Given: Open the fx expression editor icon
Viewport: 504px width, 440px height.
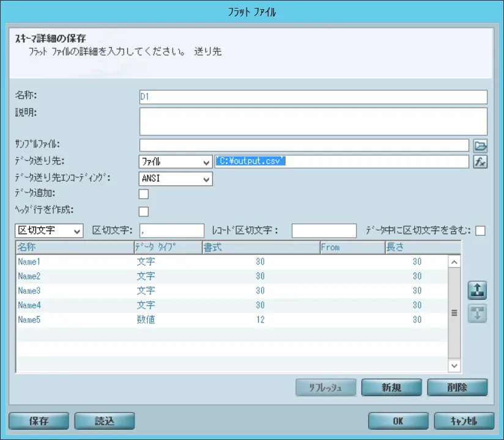Looking at the screenshot, I should click(481, 162).
